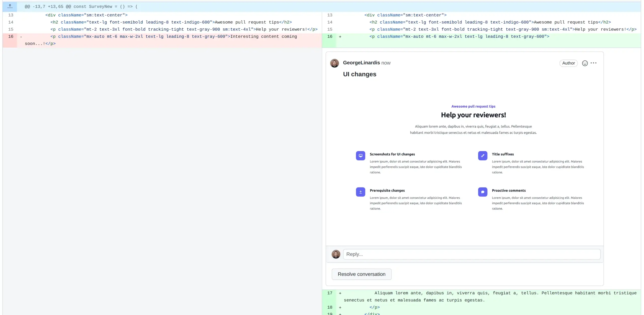This screenshot has height=315, width=644.
Task: Open GeorgeLinardis avatar in comment header
Action: [x=335, y=63]
